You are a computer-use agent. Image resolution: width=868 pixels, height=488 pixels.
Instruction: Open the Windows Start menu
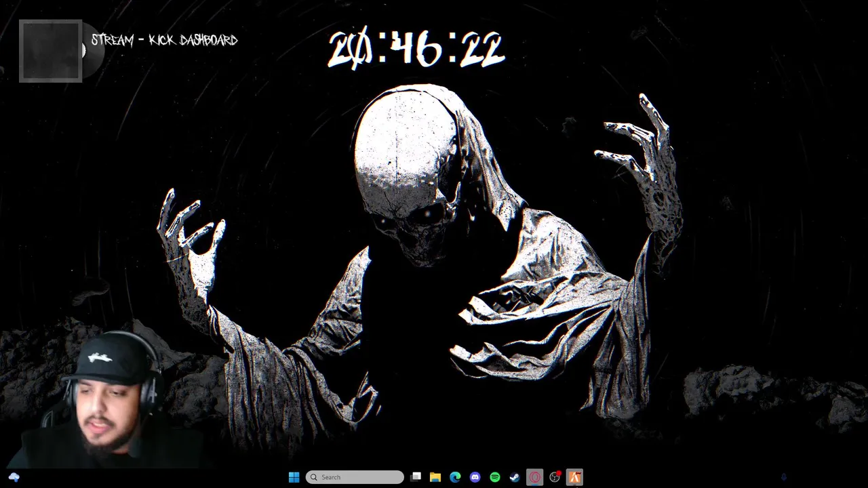click(x=294, y=477)
